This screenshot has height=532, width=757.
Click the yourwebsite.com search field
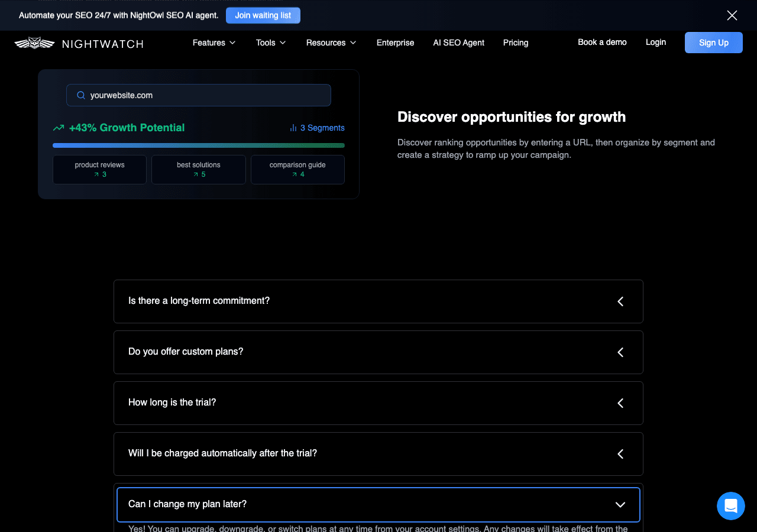(199, 95)
